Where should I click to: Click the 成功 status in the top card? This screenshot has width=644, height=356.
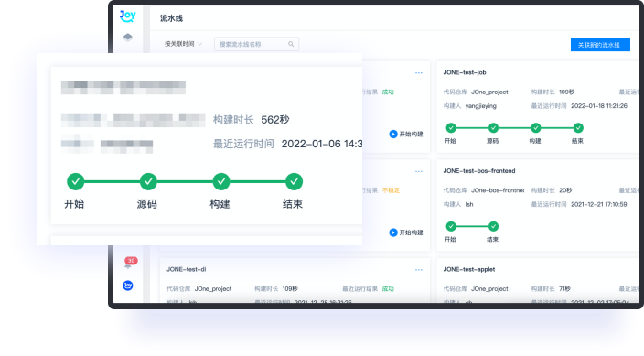tap(388, 92)
